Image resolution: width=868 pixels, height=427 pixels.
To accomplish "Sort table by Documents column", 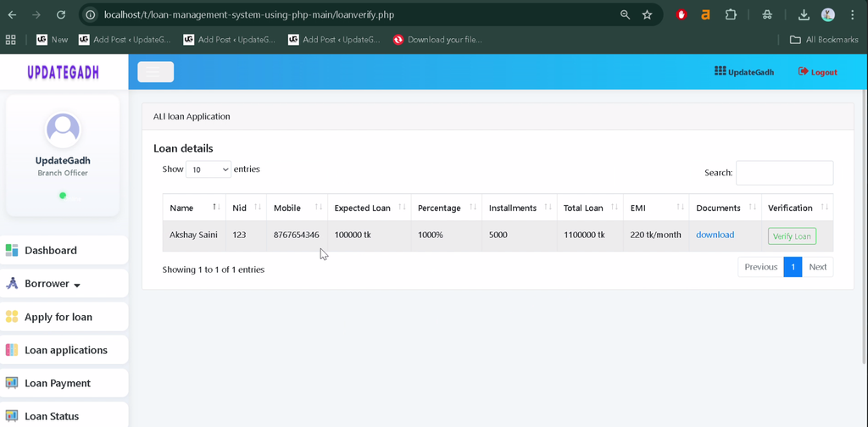I will [726, 208].
